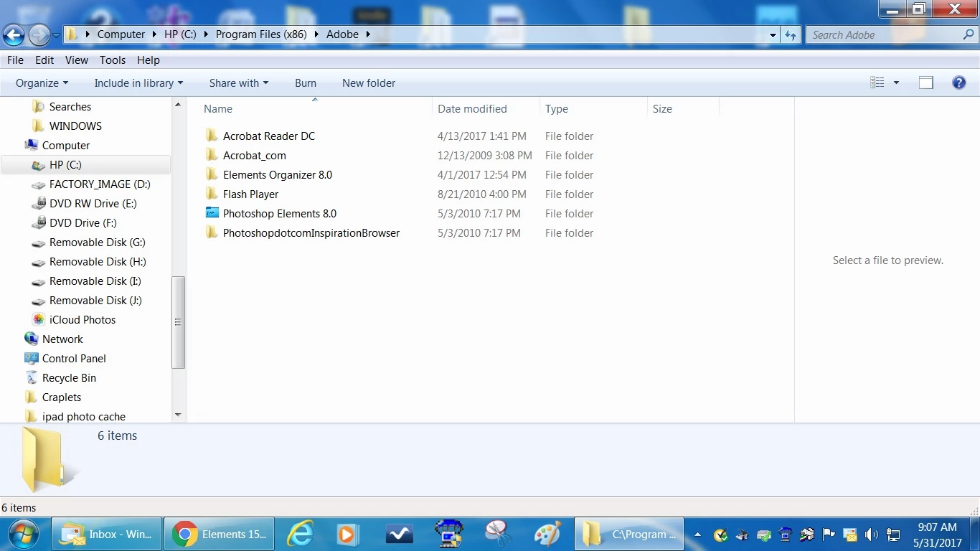Switch to Chrome Elements 15 taskbar button
The image size is (980, 551).
pyautogui.click(x=219, y=534)
